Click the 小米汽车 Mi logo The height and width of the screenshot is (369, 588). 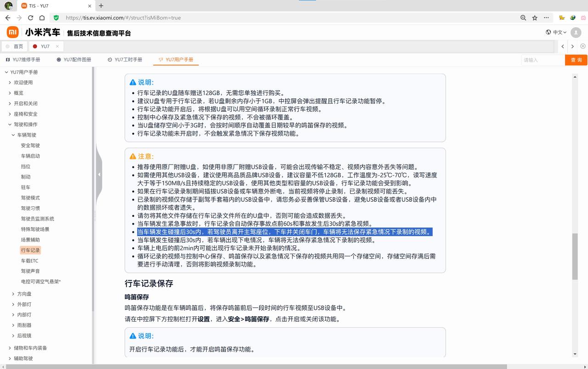click(12, 32)
